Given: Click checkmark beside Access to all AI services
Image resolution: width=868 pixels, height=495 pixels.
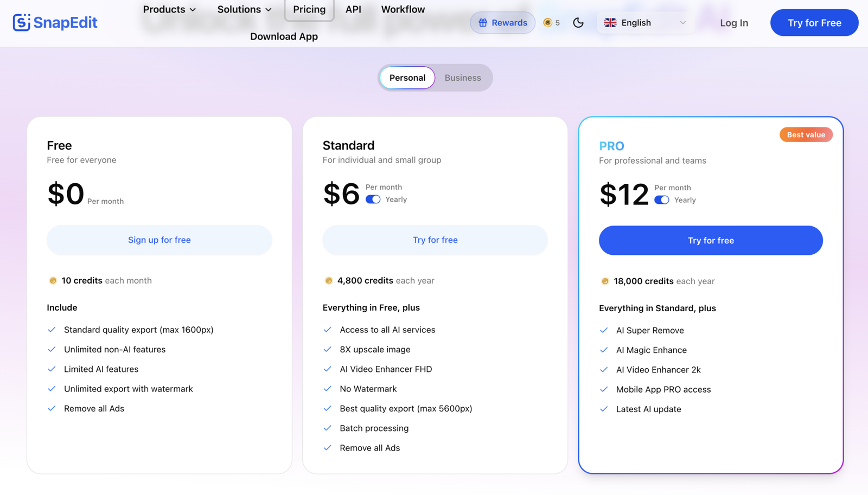Looking at the screenshot, I should click(x=327, y=330).
